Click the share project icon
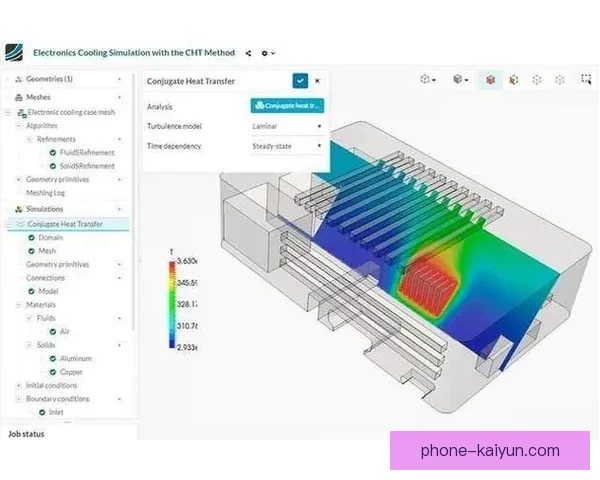 [249, 52]
